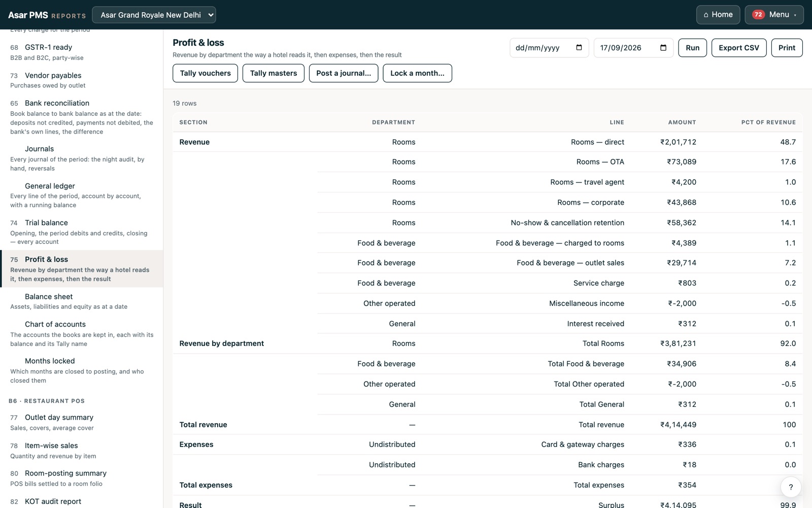Image resolution: width=812 pixels, height=508 pixels.
Task: Click the Rooms — direct line
Action: point(597,142)
